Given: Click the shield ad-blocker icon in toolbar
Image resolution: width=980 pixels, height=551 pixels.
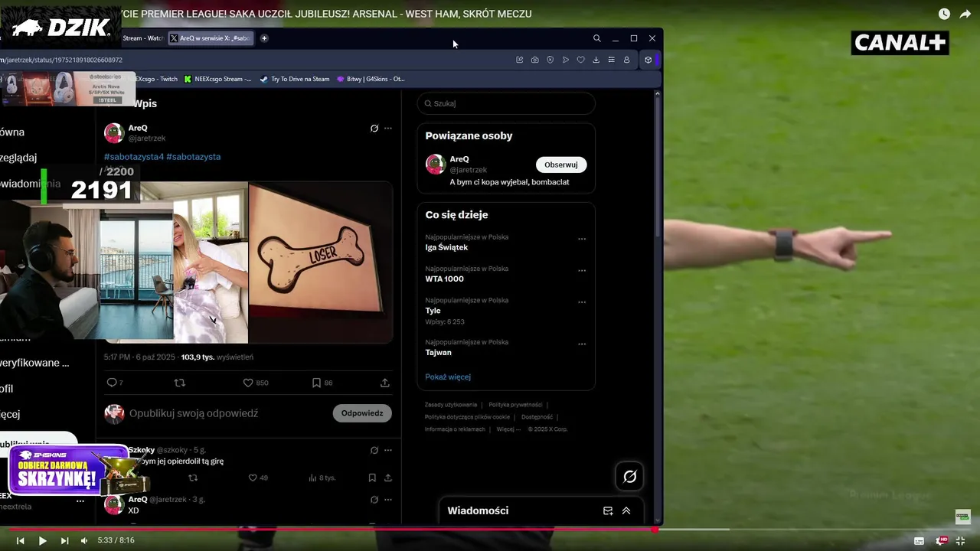Looking at the screenshot, I should 550,60.
